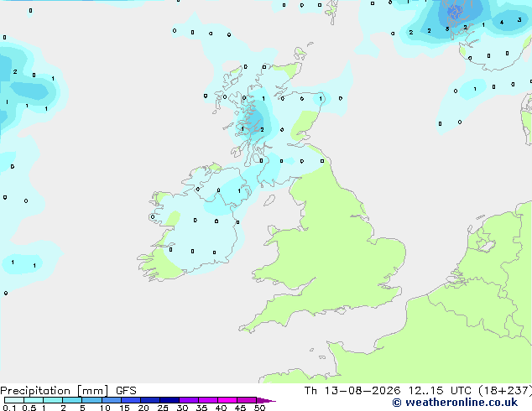Click the '0.1' legend scale label
The width and height of the screenshot is (532, 411).
(9, 408)
